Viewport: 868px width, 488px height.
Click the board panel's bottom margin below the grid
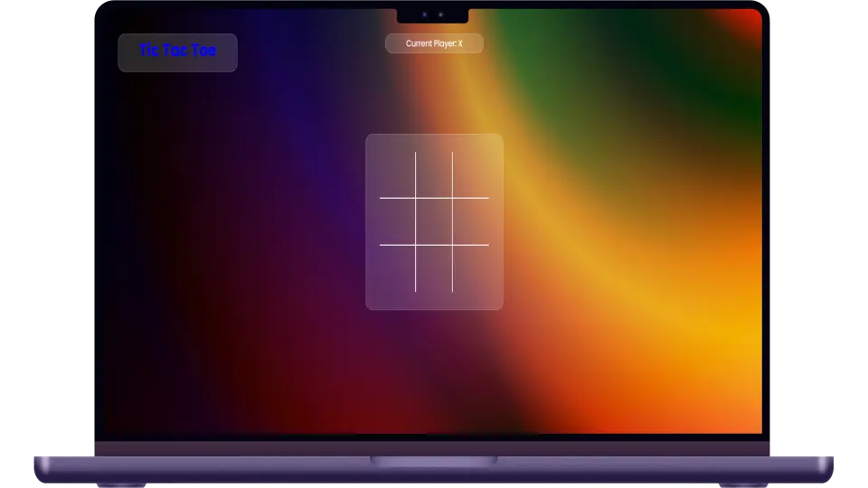click(x=434, y=301)
